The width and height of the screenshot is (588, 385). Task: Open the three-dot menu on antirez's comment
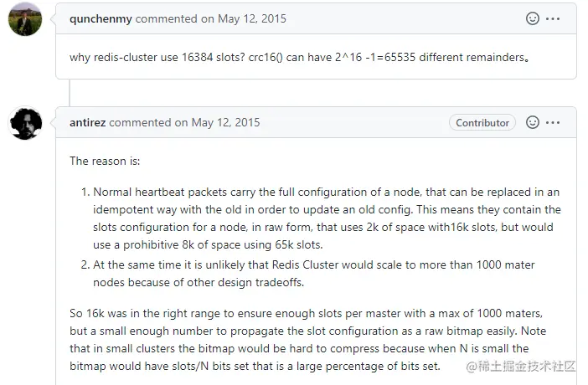(553, 122)
